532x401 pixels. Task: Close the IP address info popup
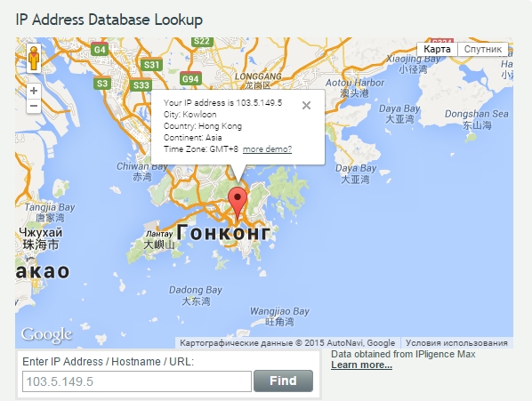pos(306,106)
